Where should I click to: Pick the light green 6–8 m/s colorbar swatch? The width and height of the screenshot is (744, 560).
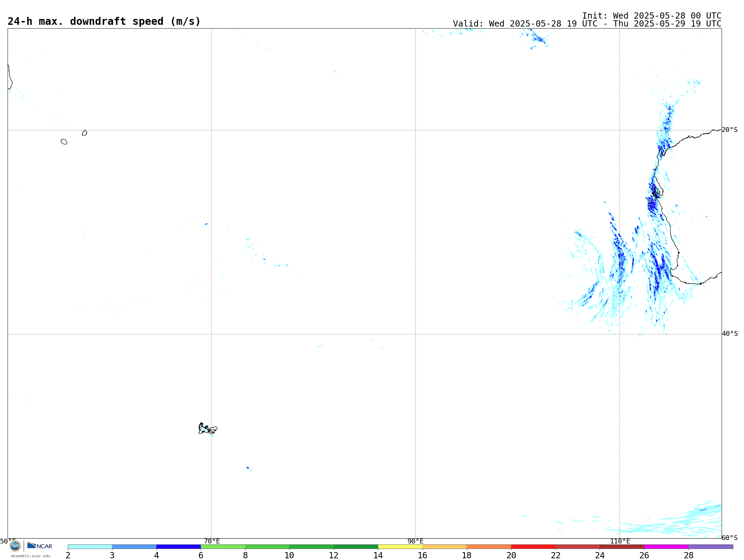(223, 547)
